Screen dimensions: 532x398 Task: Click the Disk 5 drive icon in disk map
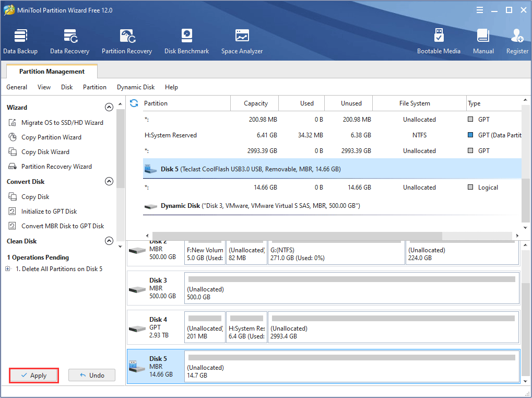click(137, 367)
